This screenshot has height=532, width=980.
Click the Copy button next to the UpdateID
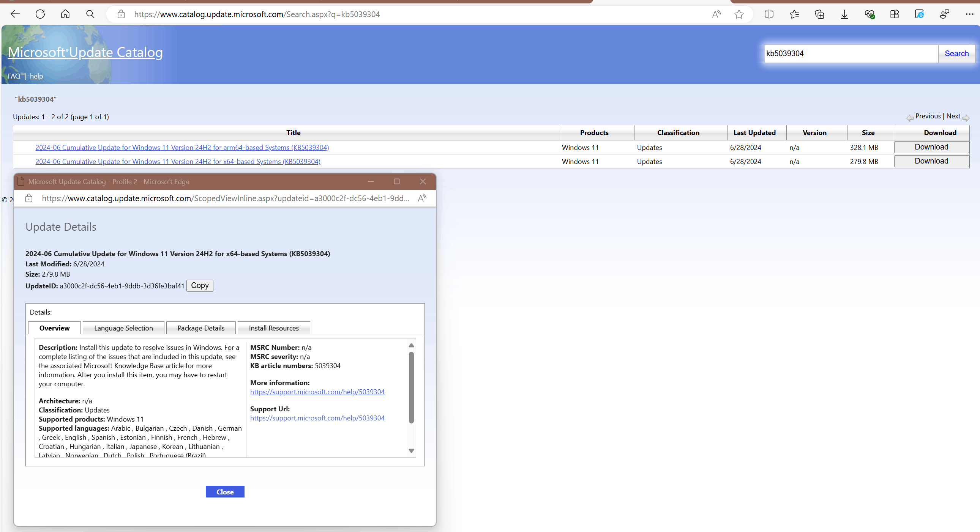(200, 285)
